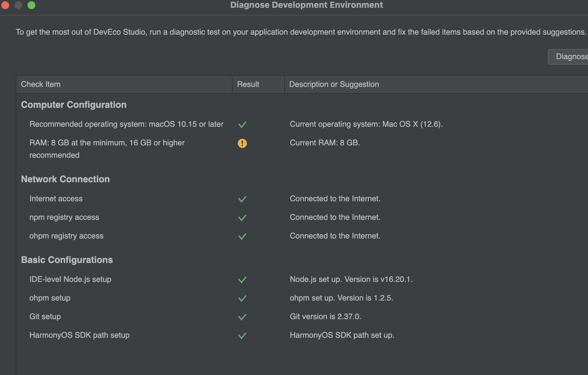
Task: Click the Check Item column header
Action: pos(124,84)
